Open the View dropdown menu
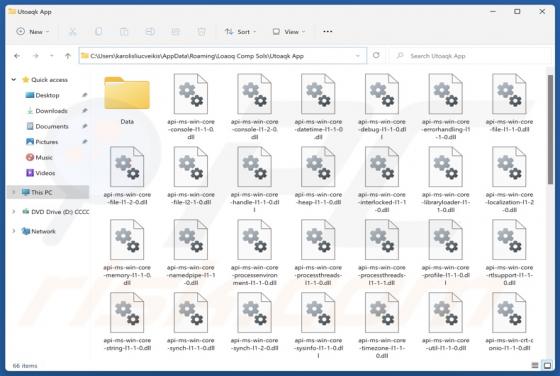The width and height of the screenshot is (560, 376). click(289, 32)
